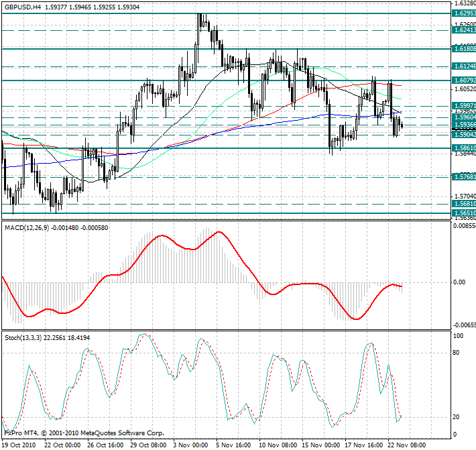The image size is (476, 450).
Task: Click the MACD 0.00 zero scale value
Action: click(459, 282)
